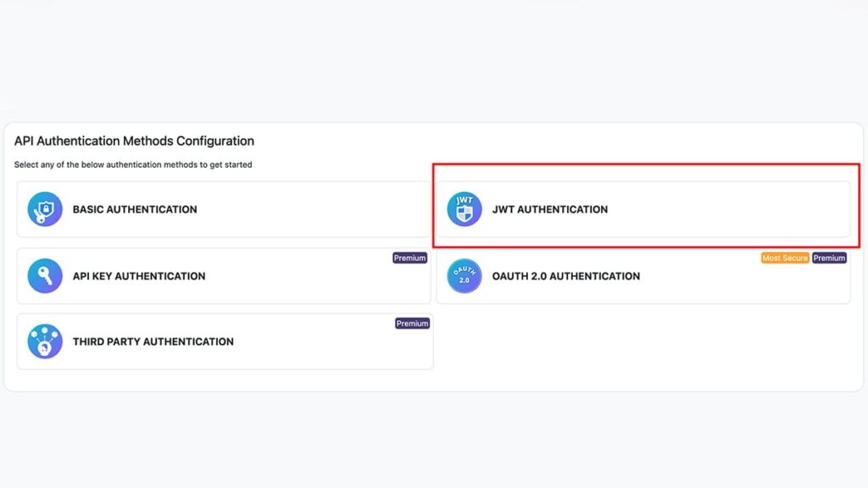Click the orange Most Secure badge

click(785, 258)
